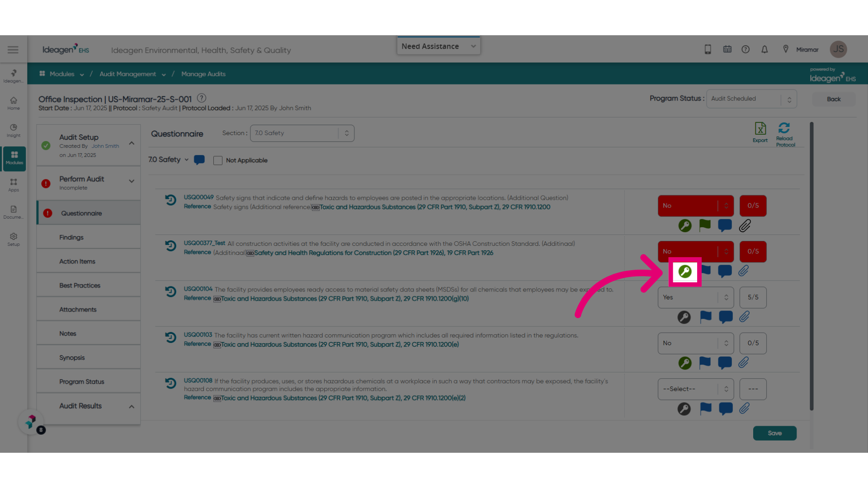This screenshot has height=488, width=868.
Task: Open answer dropdown showing Yes for USQ00104
Action: 696,297
